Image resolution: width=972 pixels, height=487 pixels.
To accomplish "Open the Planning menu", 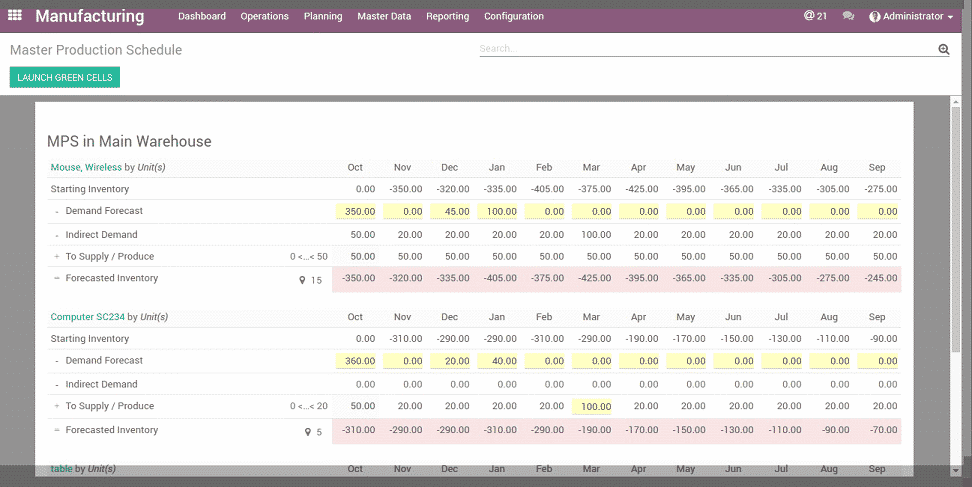I will [322, 16].
